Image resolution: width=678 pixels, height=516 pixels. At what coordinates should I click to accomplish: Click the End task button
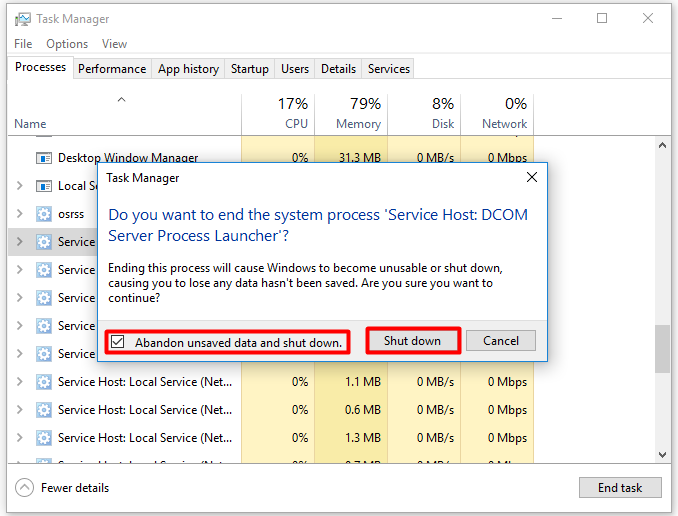click(619, 488)
